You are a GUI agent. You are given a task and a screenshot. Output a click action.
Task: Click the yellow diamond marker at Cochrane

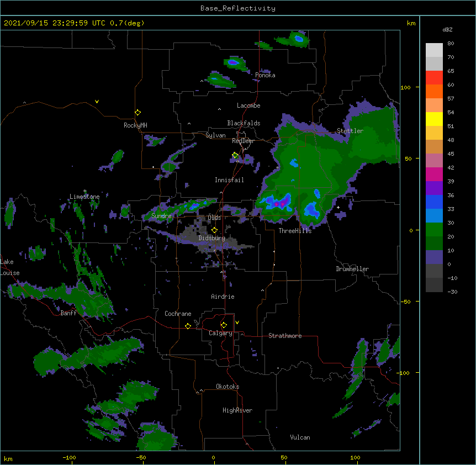(188, 326)
